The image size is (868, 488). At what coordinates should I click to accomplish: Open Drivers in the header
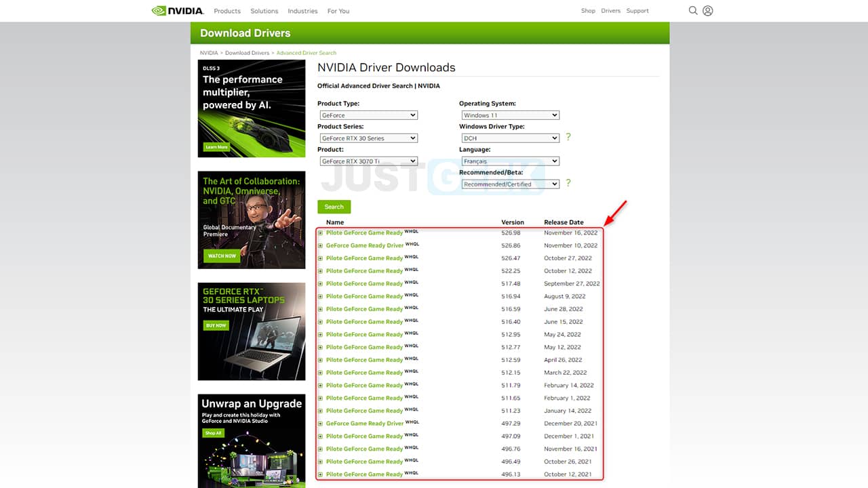click(611, 11)
